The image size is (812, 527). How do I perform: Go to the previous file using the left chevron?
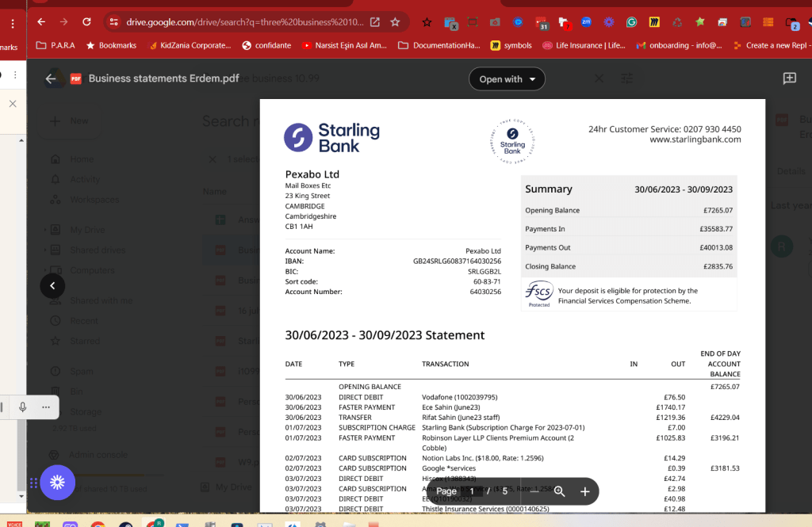pyautogui.click(x=52, y=286)
